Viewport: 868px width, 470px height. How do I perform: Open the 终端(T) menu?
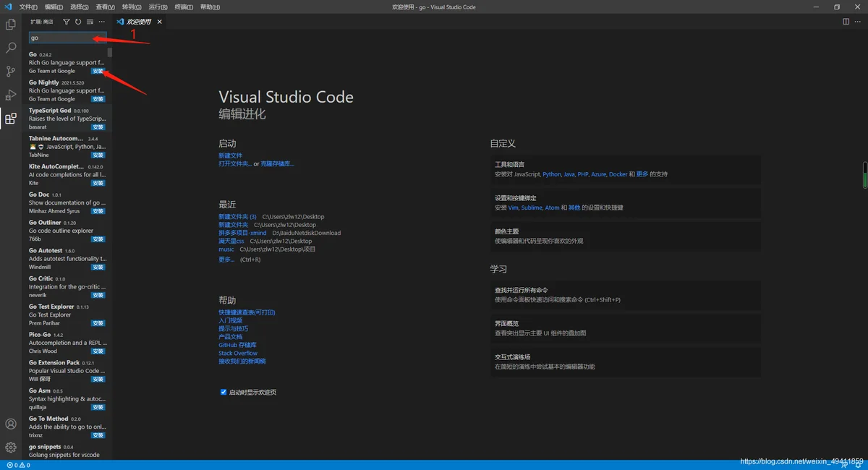click(184, 7)
